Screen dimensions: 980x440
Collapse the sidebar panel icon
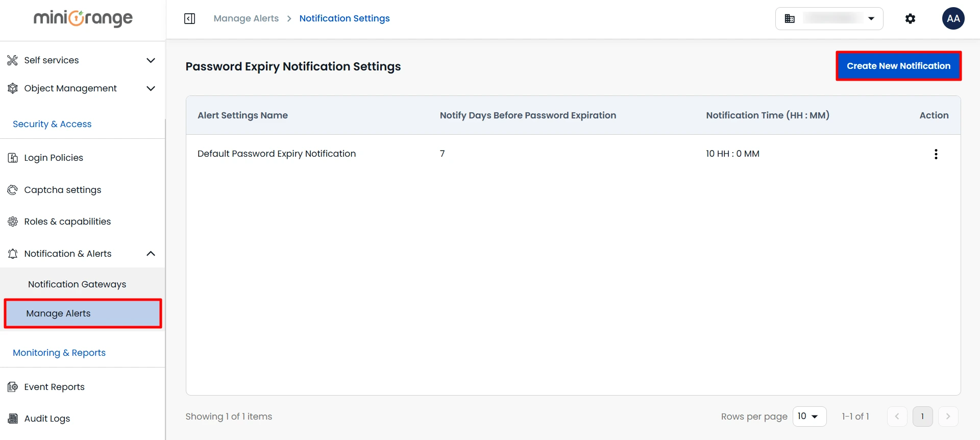coord(189,19)
